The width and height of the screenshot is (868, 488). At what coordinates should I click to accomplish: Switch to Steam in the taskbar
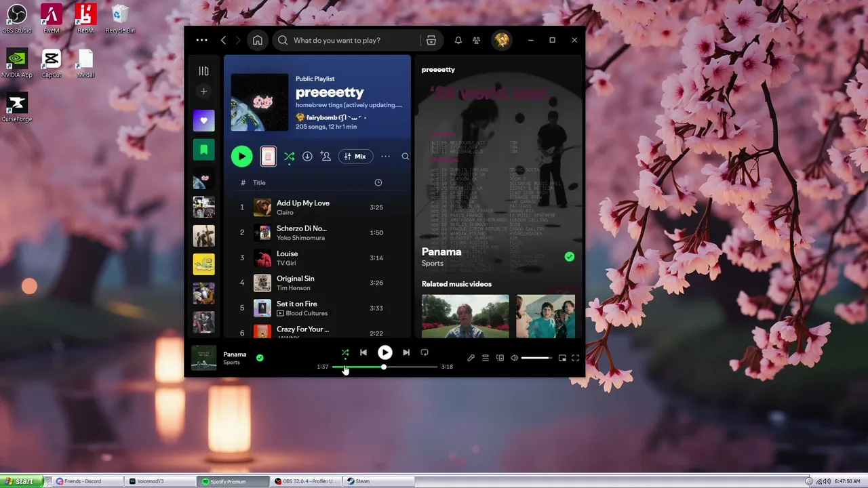point(378,481)
